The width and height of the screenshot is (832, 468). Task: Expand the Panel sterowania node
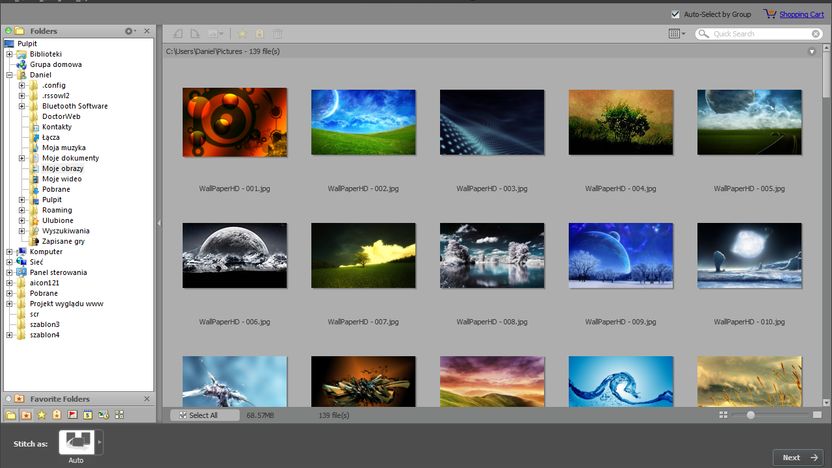click(9, 272)
